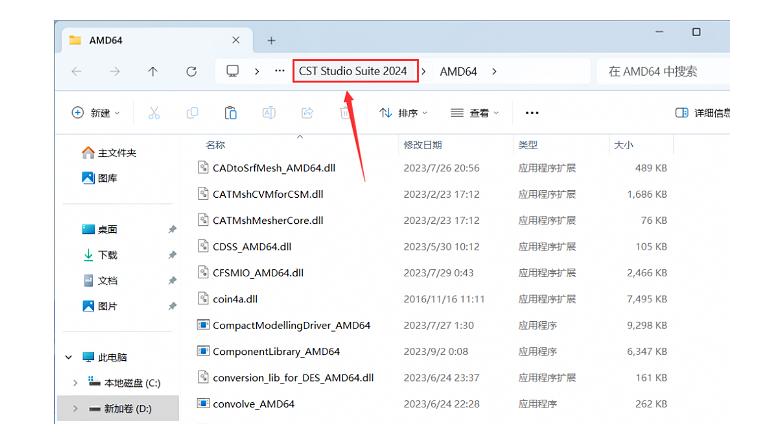Click the Share icon in toolbar
The height and width of the screenshot is (445, 783).
(x=307, y=113)
